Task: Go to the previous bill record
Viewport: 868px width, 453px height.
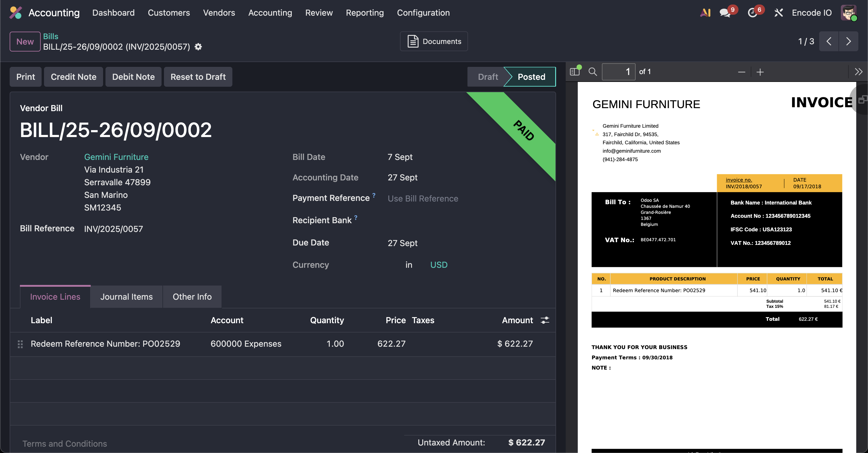Action: pyautogui.click(x=829, y=42)
